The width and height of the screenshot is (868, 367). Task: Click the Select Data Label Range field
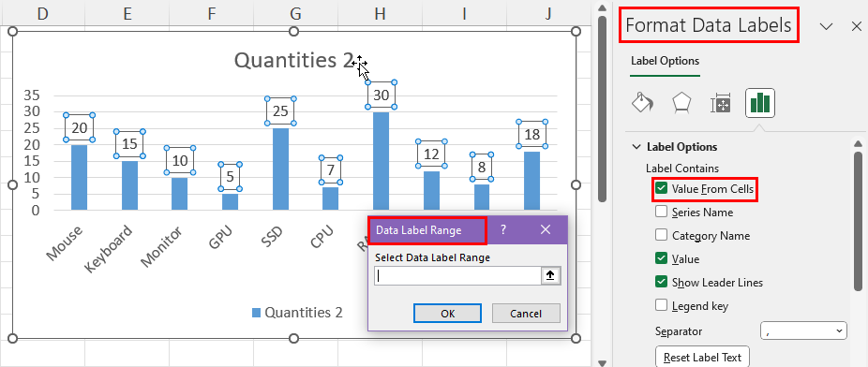click(458, 276)
